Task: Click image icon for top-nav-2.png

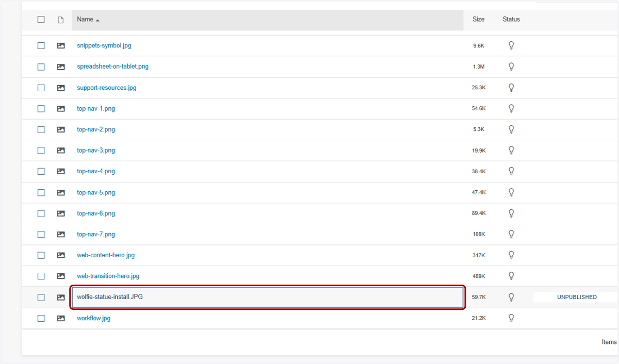Action: pyautogui.click(x=61, y=130)
